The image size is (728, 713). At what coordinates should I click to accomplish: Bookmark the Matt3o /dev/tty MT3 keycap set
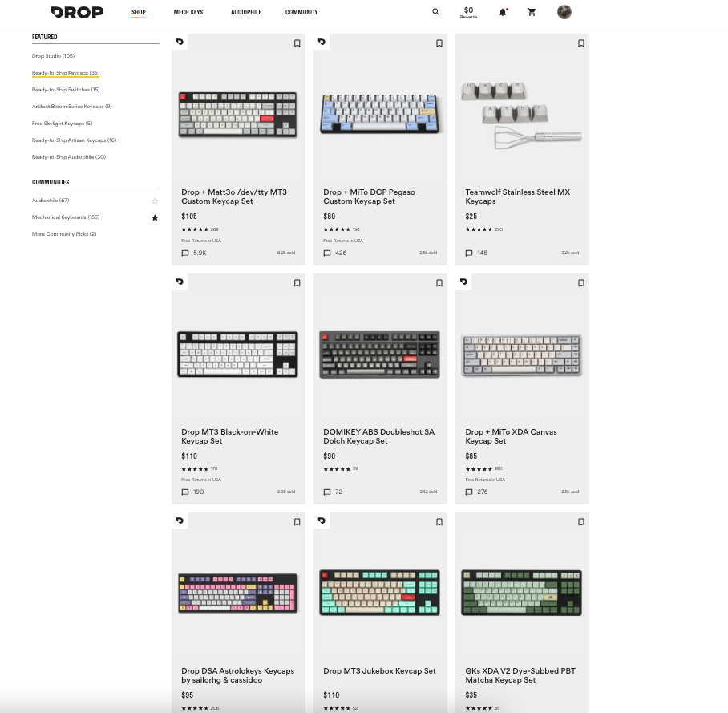click(297, 43)
